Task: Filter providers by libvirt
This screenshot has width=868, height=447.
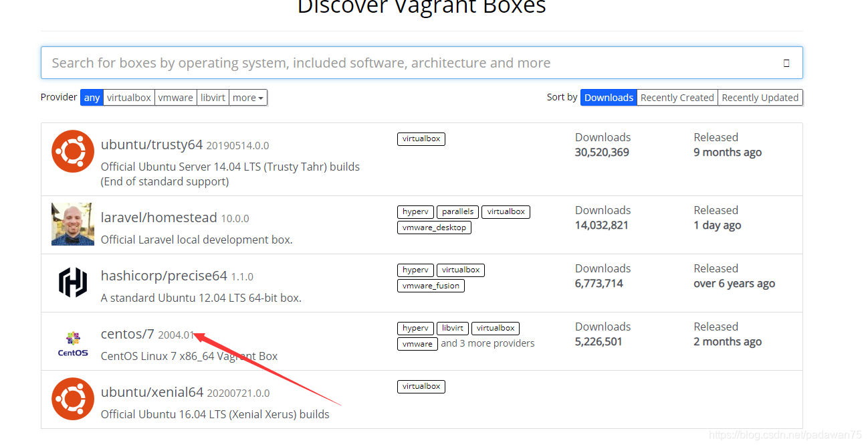Action: tap(213, 98)
